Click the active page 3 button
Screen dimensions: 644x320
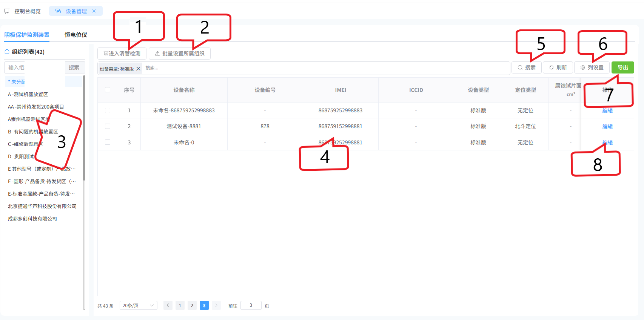[x=204, y=305]
